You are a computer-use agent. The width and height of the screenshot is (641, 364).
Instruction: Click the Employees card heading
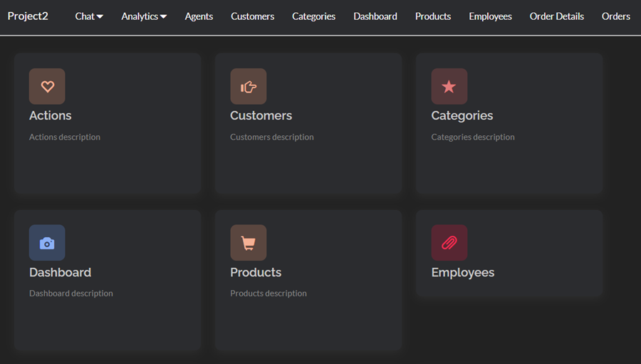click(462, 272)
